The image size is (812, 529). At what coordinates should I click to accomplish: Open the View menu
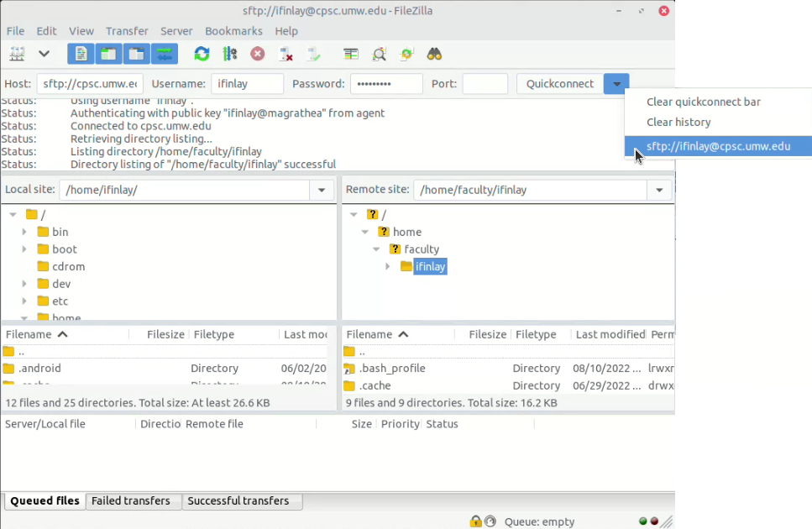(x=81, y=31)
